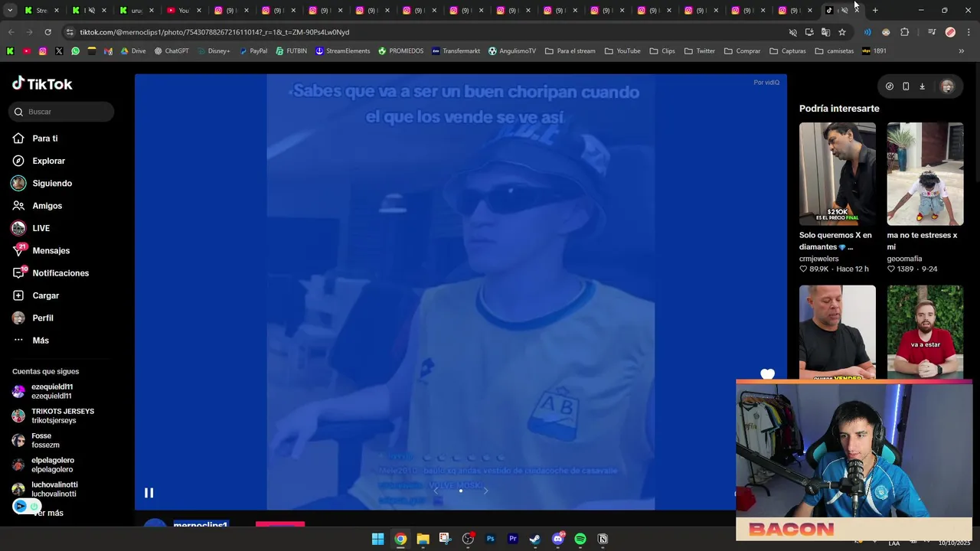Open the Para ti feed
980x551 pixels.
click(x=35, y=139)
